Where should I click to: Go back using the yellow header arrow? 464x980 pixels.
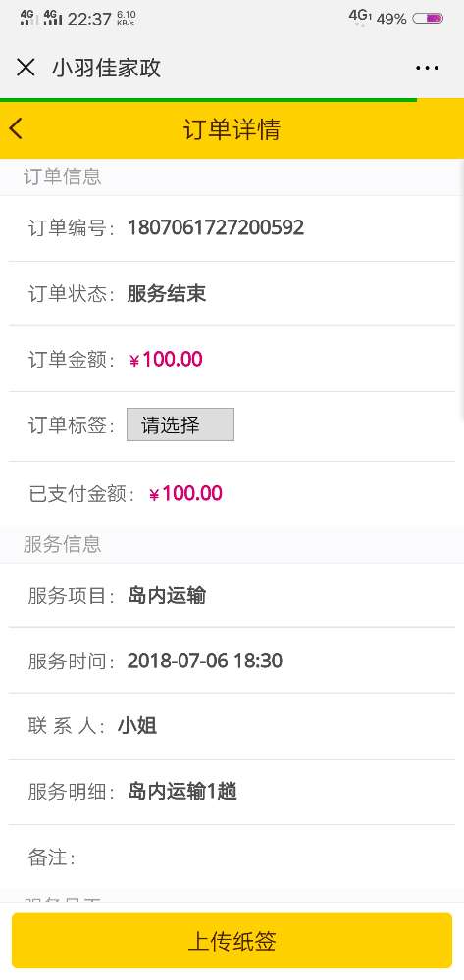[16, 128]
